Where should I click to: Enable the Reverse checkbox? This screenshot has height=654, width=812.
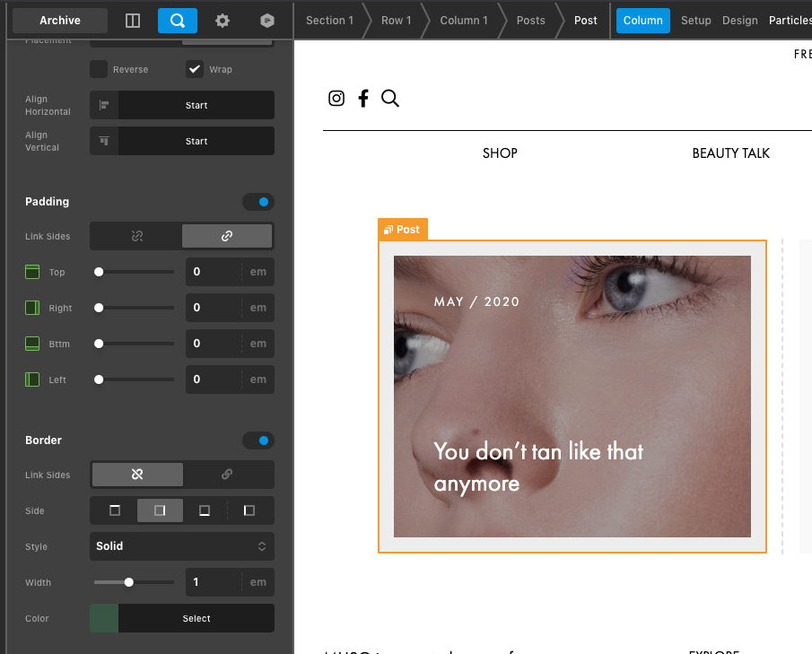coord(99,69)
